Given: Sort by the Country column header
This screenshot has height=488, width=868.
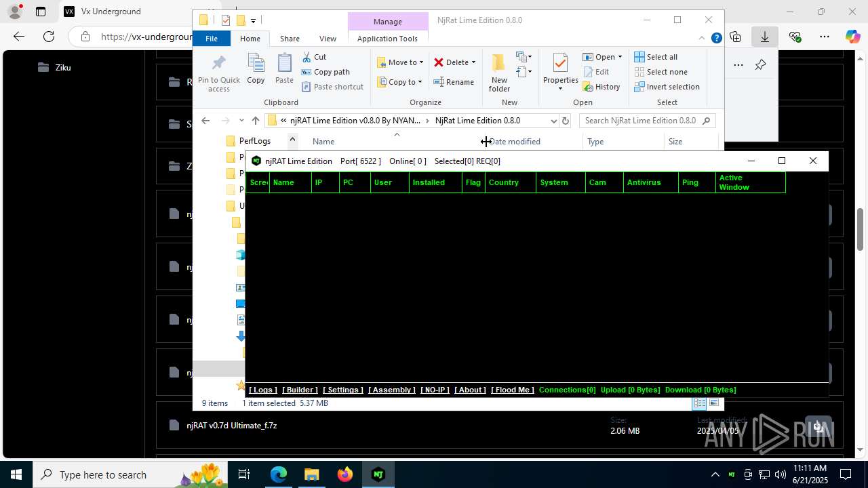Looking at the screenshot, I should 510,182.
